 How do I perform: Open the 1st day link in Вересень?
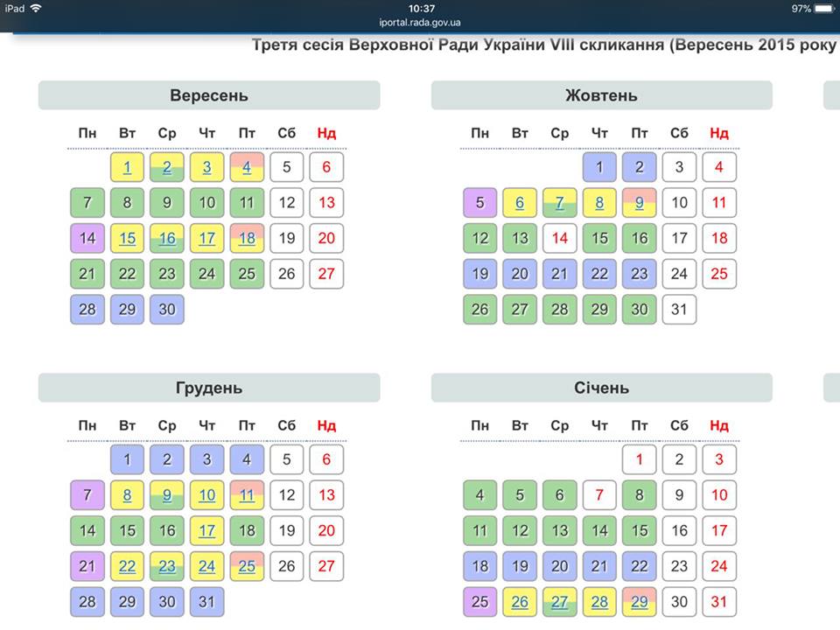(128, 167)
